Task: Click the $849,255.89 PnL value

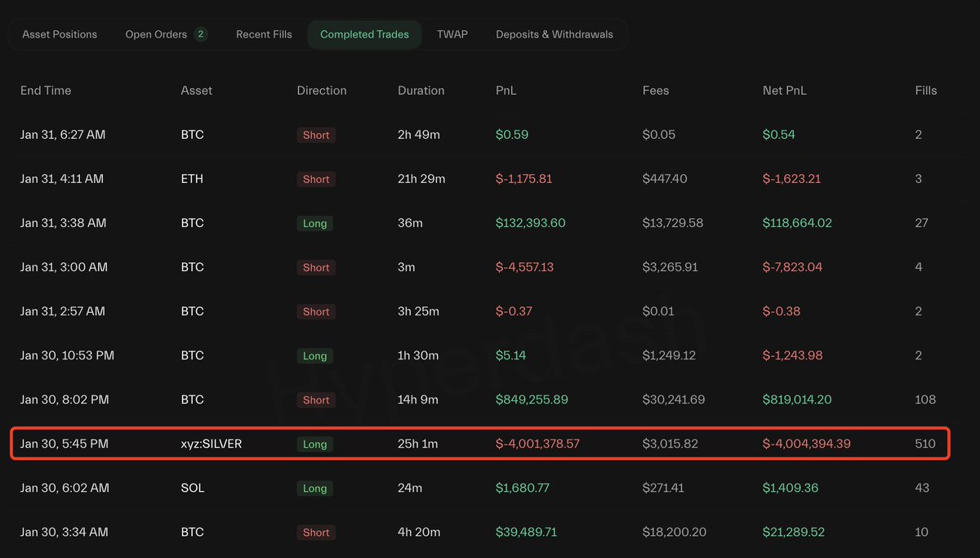Action: click(532, 400)
